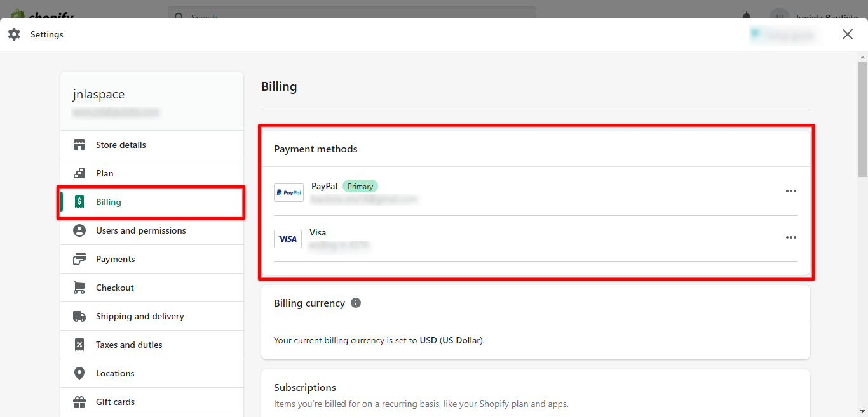Select the Users and permissions menu item
Viewport: 868px width, 417px height.
pos(140,230)
